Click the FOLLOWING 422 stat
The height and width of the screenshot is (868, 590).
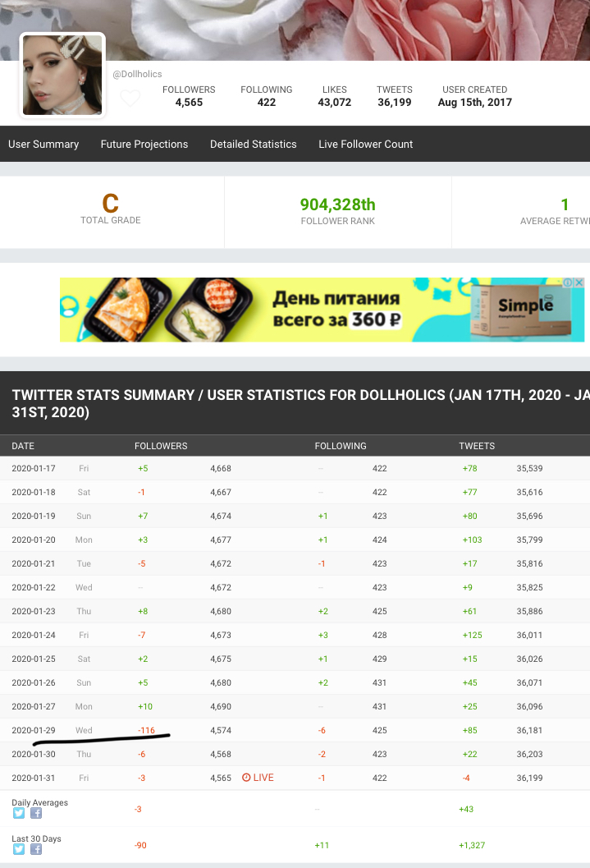point(267,96)
